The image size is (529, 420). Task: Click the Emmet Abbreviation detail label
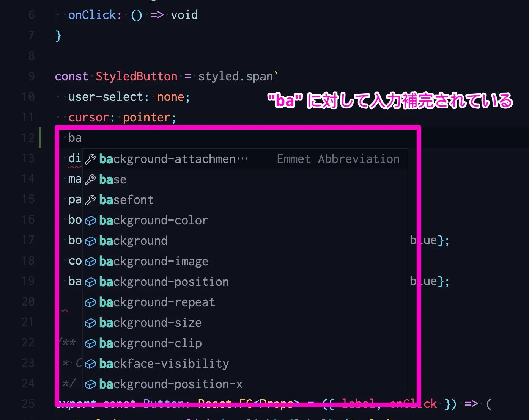(338, 159)
